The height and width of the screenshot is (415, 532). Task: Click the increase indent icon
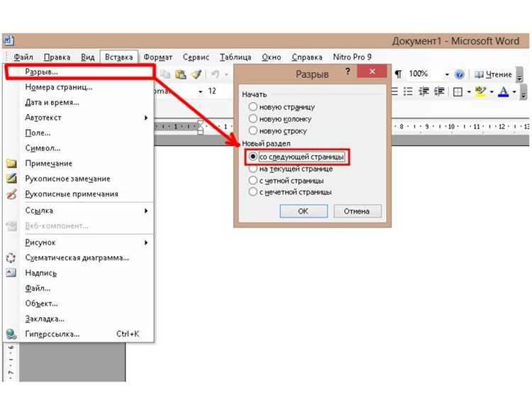tap(439, 92)
